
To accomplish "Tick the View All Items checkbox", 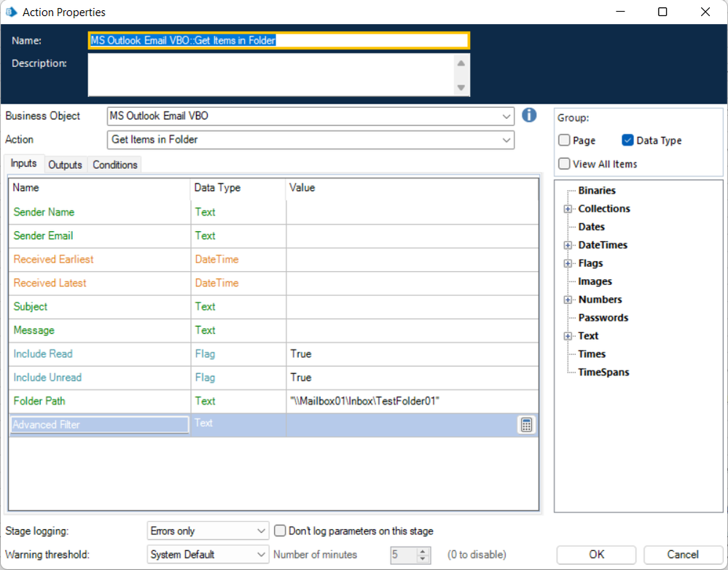I will click(x=565, y=164).
